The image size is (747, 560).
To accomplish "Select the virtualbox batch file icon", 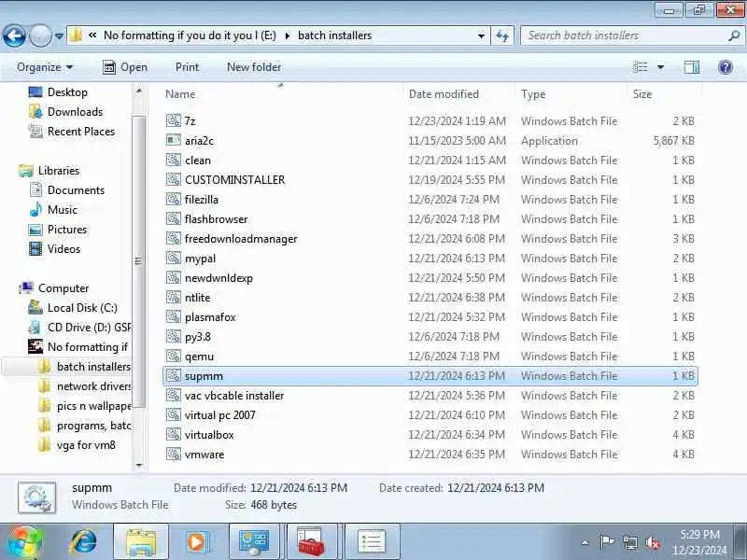I will 174,434.
